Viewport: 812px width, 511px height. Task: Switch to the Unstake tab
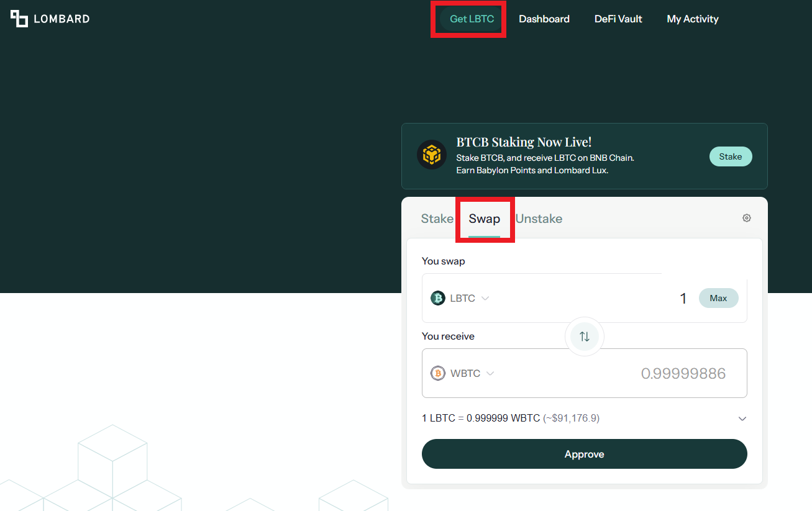click(539, 219)
